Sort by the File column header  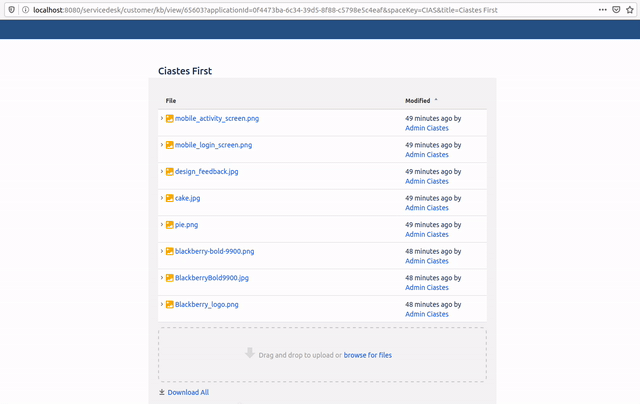(x=171, y=101)
